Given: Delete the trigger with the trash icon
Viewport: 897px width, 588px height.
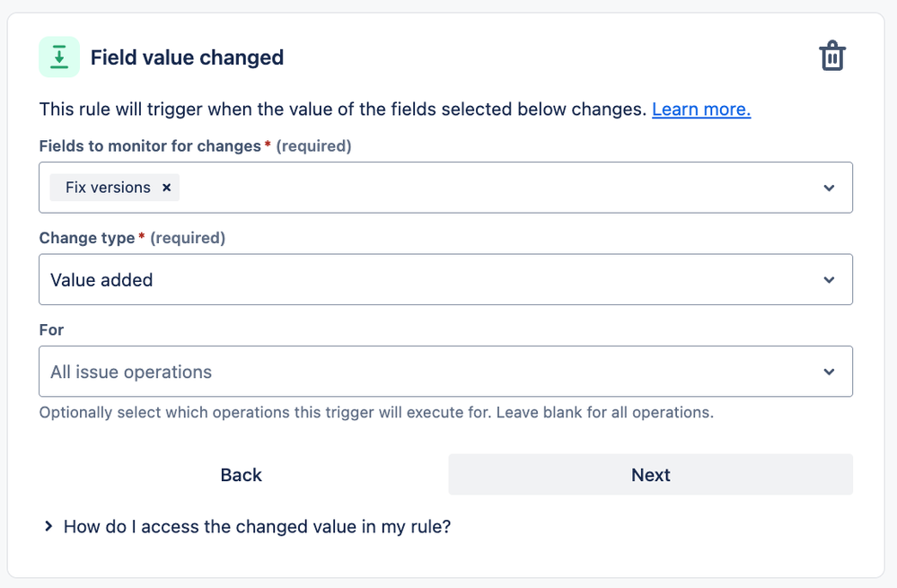Looking at the screenshot, I should pos(831,56).
